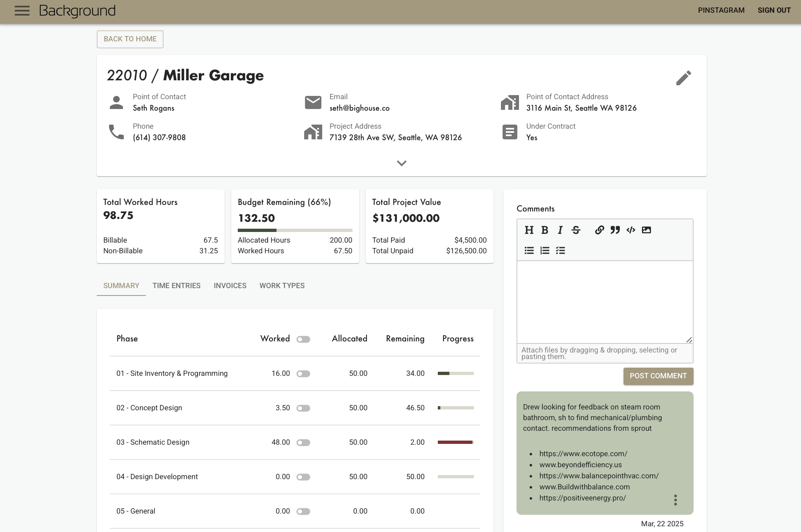
Task: Add an image to the comment
Action: click(x=646, y=230)
